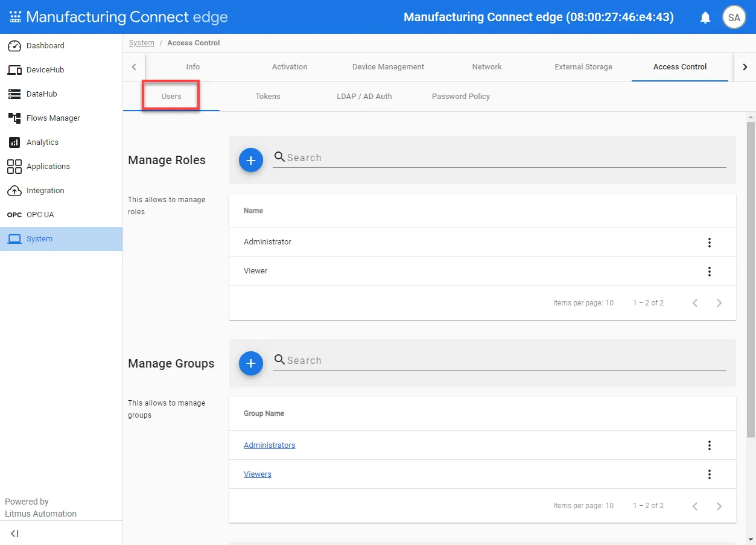Select the Access Control tab
Screen dimensions: 756x545
pos(680,67)
